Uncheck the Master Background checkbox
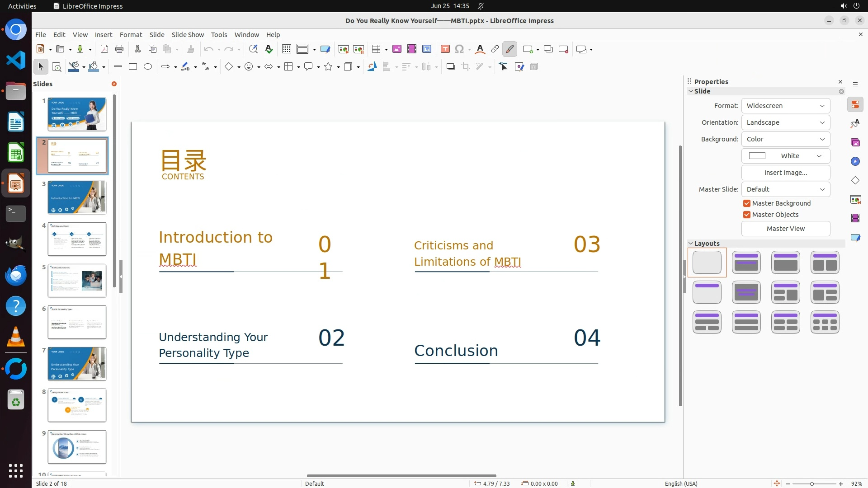868x488 pixels. (x=747, y=203)
